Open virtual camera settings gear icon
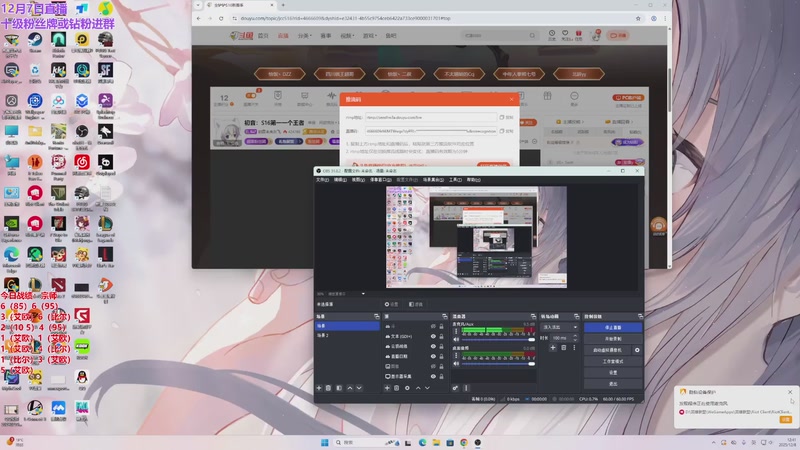 [637, 350]
